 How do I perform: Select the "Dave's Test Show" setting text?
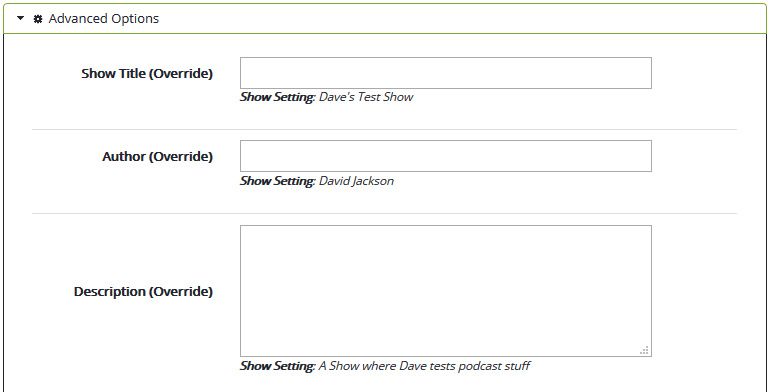366,97
